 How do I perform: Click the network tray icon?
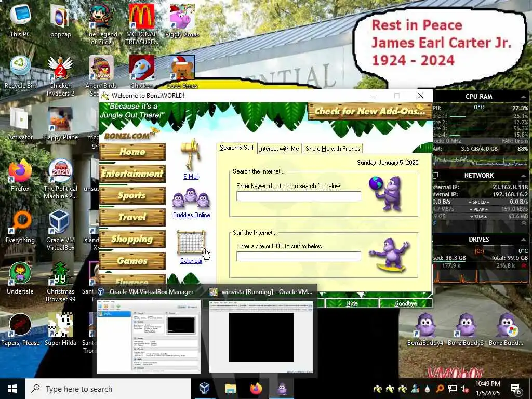click(x=452, y=389)
